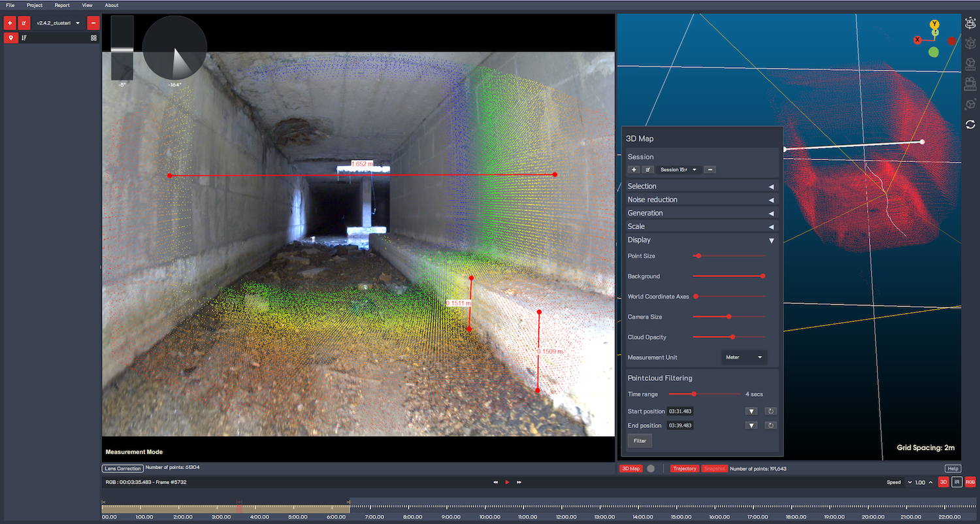Click the Filter button
Image resolution: width=980 pixels, height=524 pixels.
[x=640, y=441]
